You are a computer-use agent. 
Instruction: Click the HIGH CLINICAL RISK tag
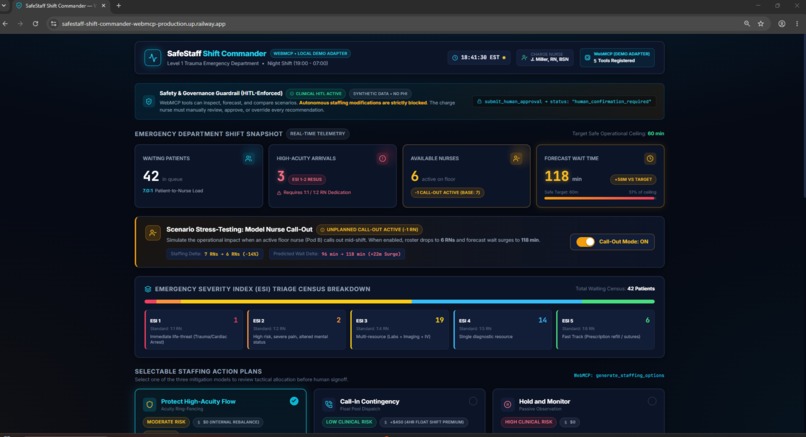pyautogui.click(x=528, y=422)
